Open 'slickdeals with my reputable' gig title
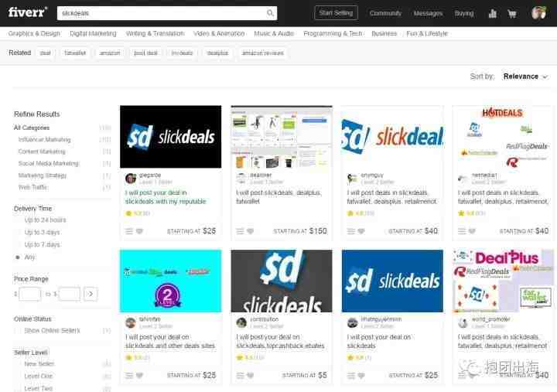 coord(166,197)
